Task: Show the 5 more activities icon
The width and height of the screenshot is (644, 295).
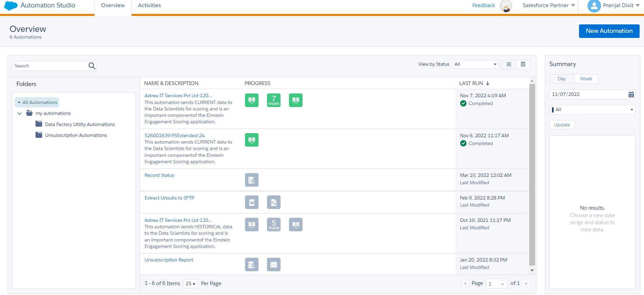Action: pyautogui.click(x=274, y=225)
